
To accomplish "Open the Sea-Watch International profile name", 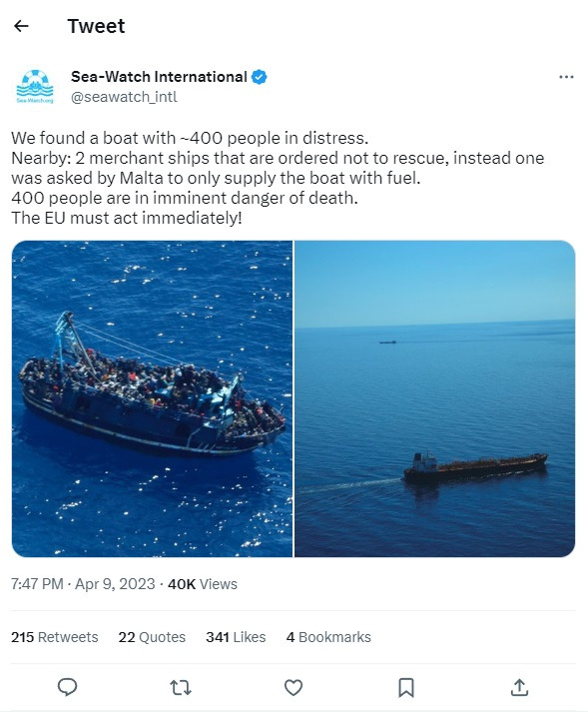I will tap(159, 77).
